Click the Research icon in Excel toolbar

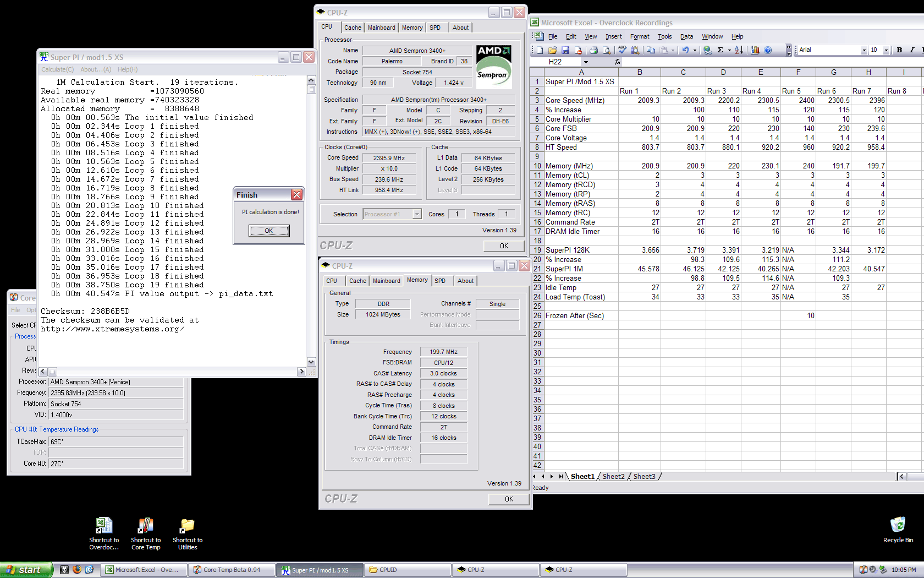[x=635, y=50]
